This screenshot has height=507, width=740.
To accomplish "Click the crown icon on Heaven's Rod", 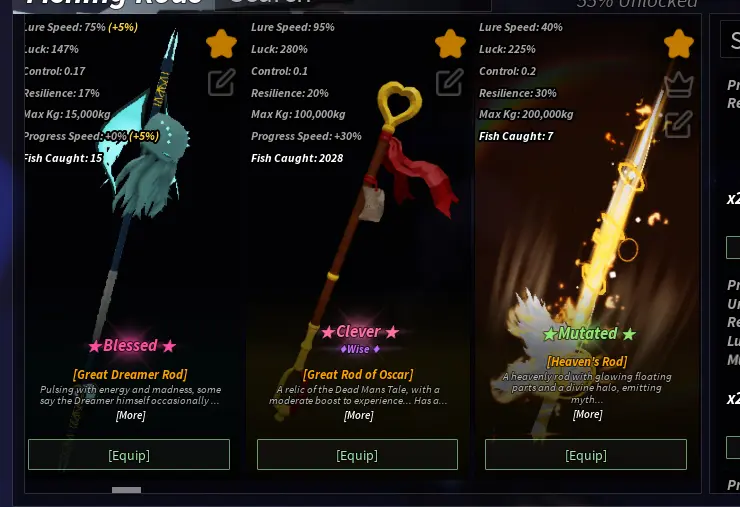I will 679,85.
